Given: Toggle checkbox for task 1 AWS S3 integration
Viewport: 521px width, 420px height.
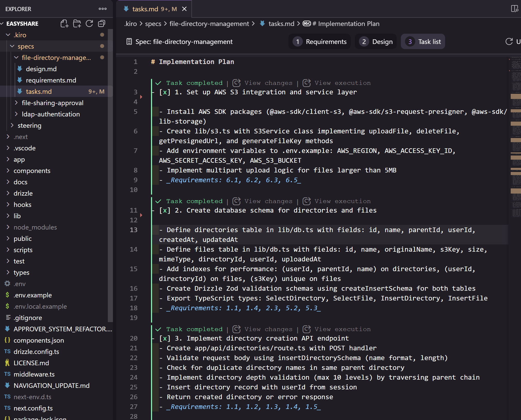Looking at the screenshot, I should point(165,92).
